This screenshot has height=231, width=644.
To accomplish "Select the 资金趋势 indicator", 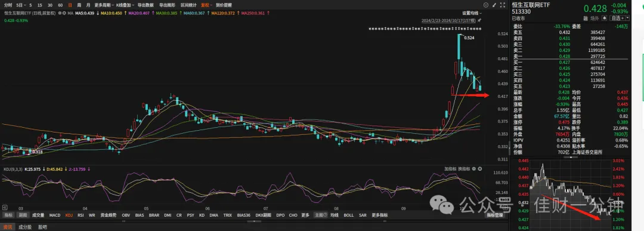I will pos(109,215).
